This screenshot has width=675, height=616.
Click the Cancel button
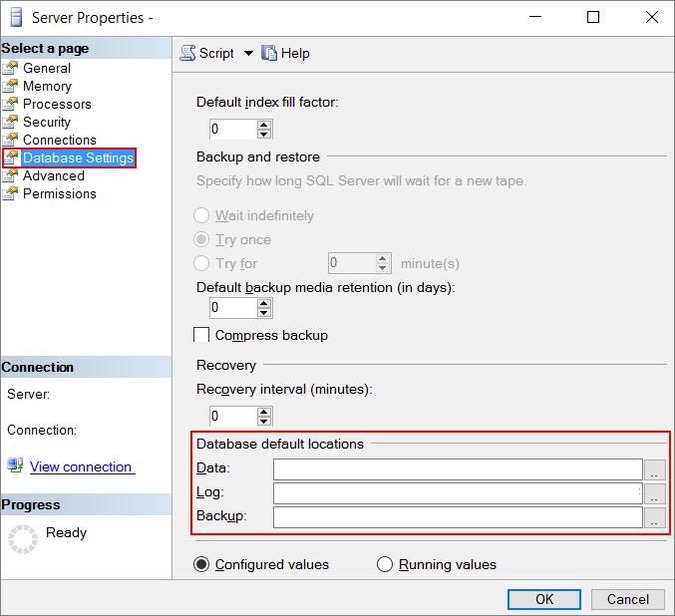tap(628, 599)
